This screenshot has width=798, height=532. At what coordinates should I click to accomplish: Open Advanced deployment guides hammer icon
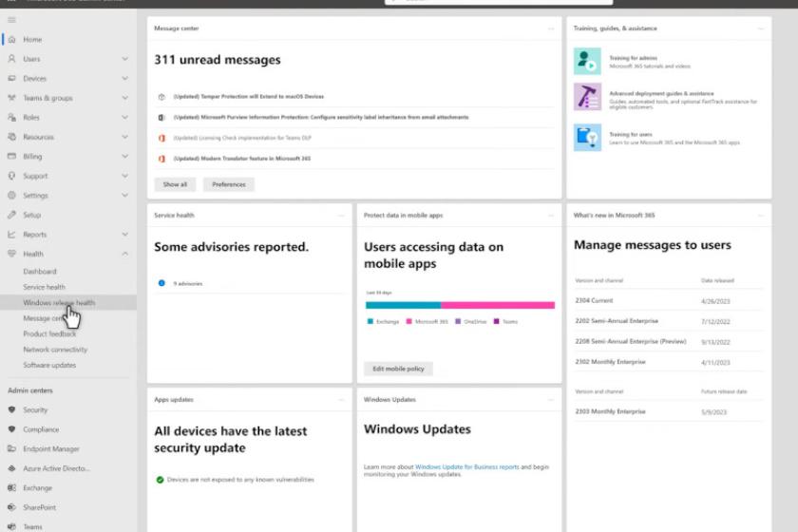click(x=587, y=97)
